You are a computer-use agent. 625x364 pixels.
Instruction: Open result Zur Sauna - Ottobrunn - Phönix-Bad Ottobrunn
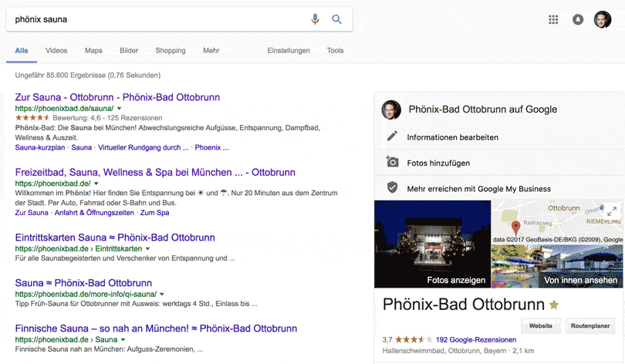click(x=117, y=97)
